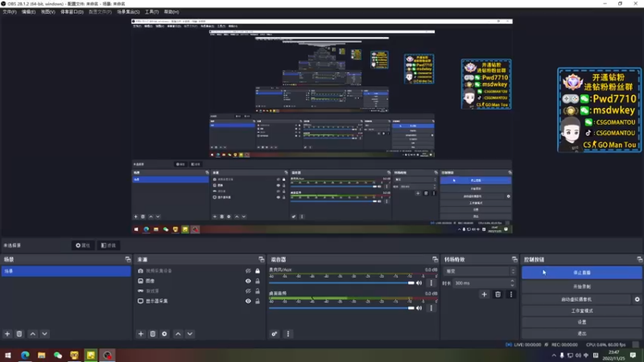Show the 视频采集设备 source via eye icon

248,271
